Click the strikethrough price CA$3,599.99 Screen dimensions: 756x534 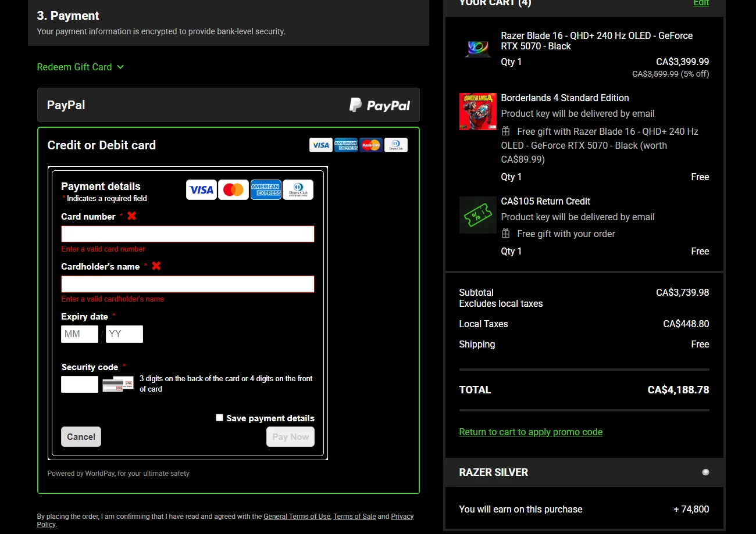(655, 74)
